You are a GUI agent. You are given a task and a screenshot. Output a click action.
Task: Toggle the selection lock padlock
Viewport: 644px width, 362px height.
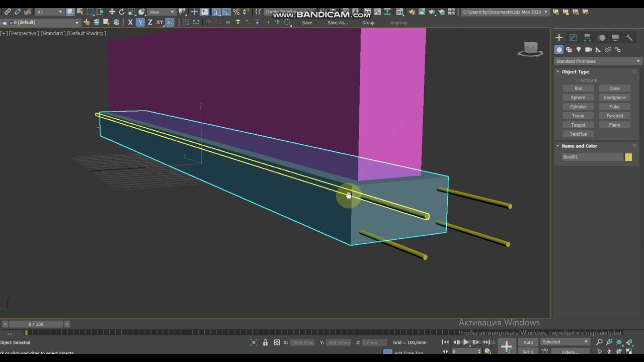coord(265,342)
